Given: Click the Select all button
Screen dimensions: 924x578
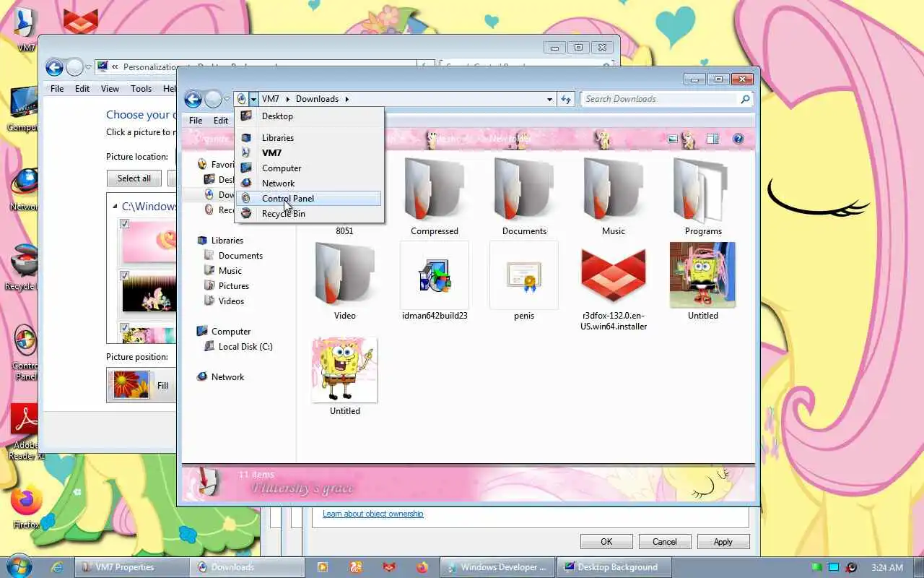Looking at the screenshot, I should 134,178.
